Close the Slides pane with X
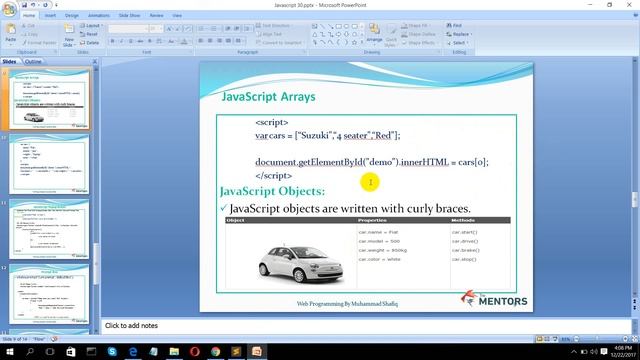The width and height of the screenshot is (640, 360). [95, 62]
